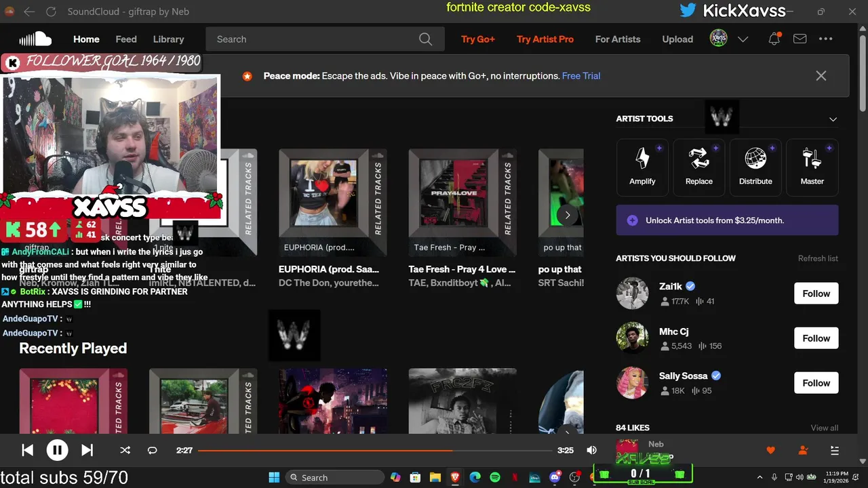
Task: Open the FRC2FI recently played cover
Action: 462,401
